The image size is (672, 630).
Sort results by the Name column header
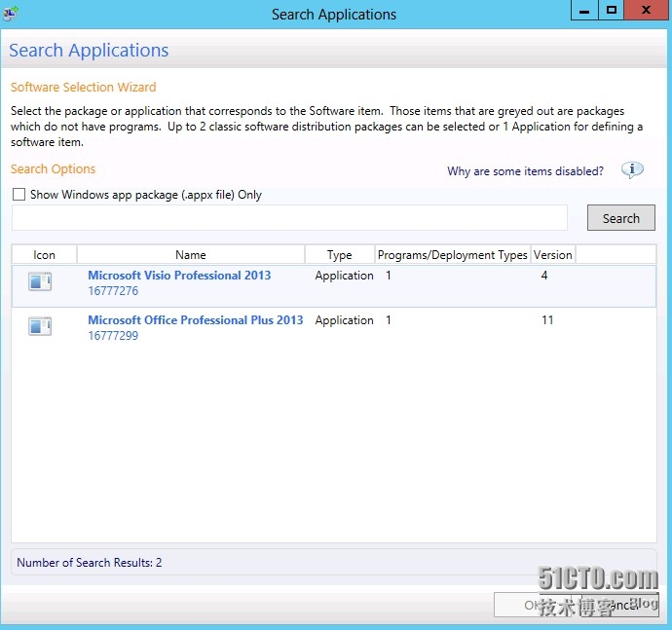tap(191, 254)
